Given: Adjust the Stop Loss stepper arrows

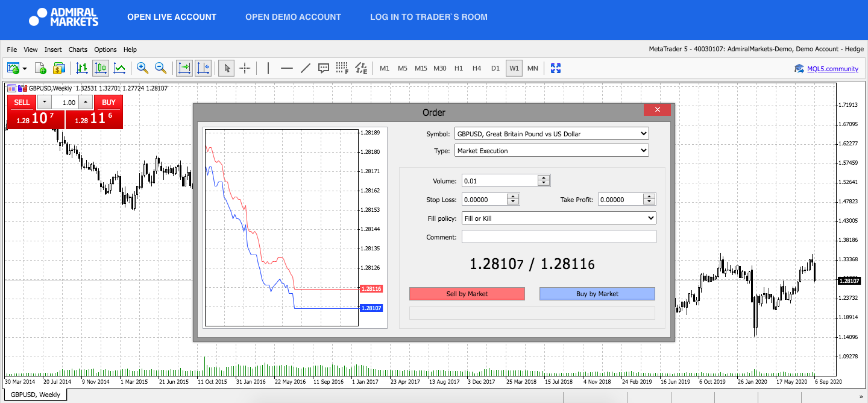Looking at the screenshot, I should [513, 199].
